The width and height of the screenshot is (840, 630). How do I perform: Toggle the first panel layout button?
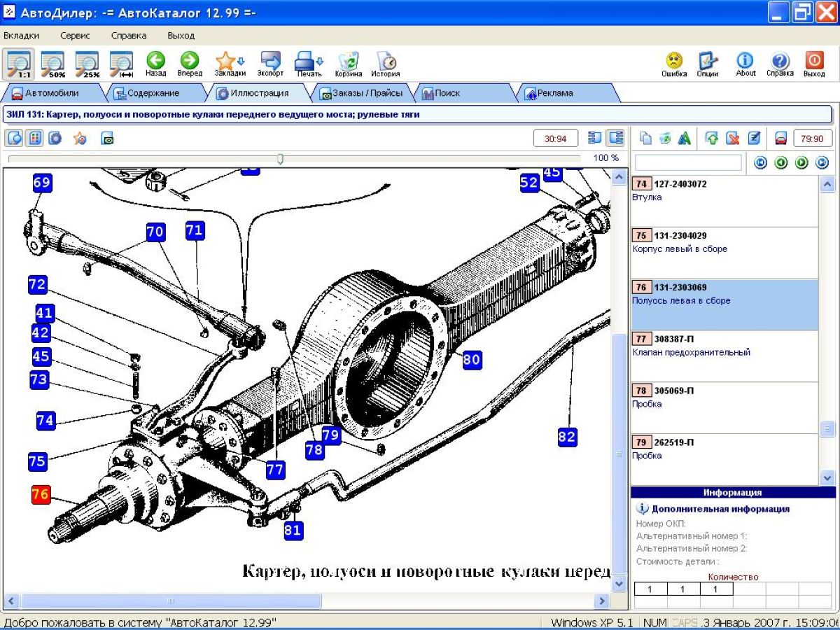coord(595,138)
